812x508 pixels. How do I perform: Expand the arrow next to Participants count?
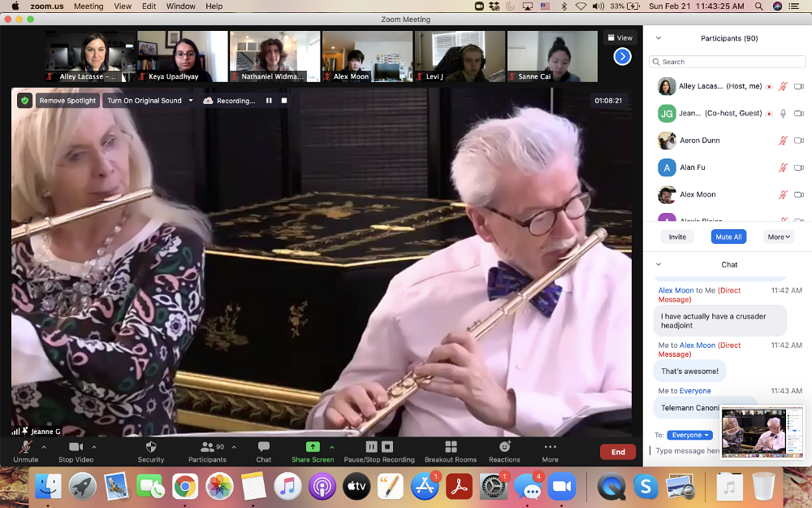click(x=234, y=447)
